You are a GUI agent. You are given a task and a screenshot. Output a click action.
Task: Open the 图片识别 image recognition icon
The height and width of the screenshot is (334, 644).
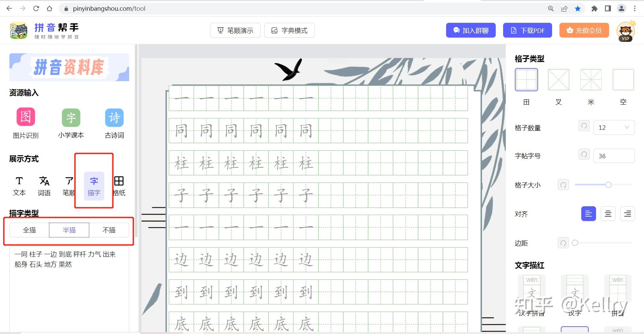(26, 117)
